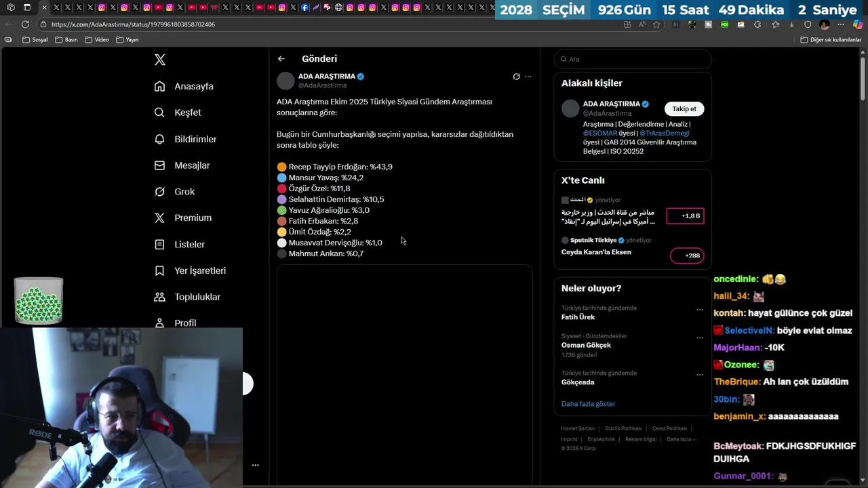
Task: Open Sputnik Türkiye host name
Action: pos(593,240)
